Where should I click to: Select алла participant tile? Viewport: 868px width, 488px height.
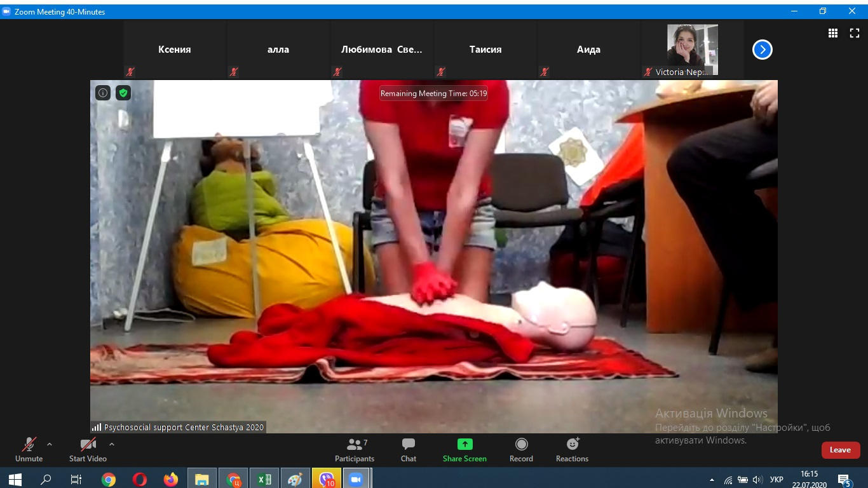tap(278, 50)
